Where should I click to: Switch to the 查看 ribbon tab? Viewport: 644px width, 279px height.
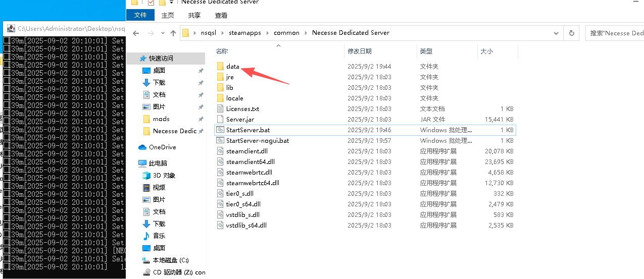pyautogui.click(x=221, y=16)
